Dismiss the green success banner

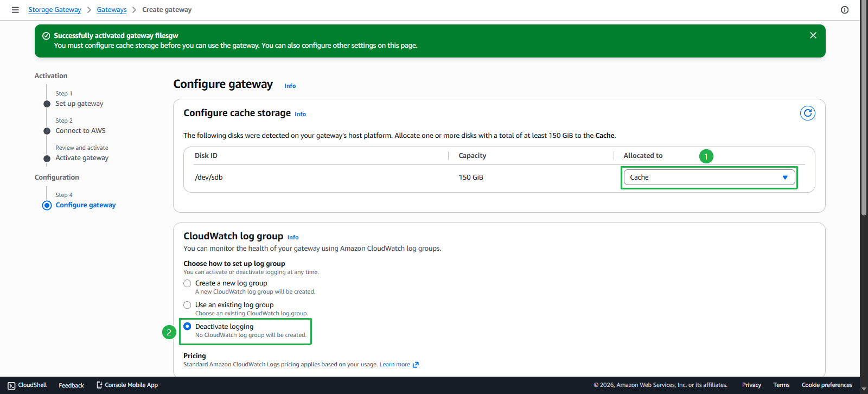(813, 35)
